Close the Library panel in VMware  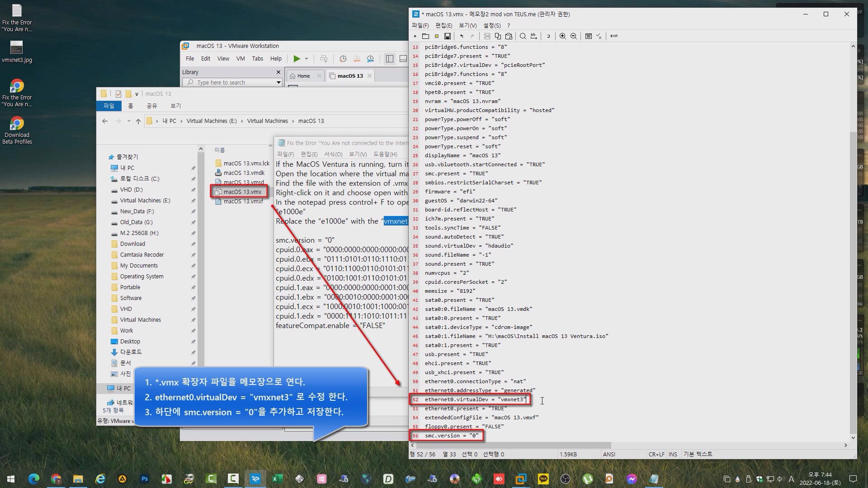(x=278, y=72)
